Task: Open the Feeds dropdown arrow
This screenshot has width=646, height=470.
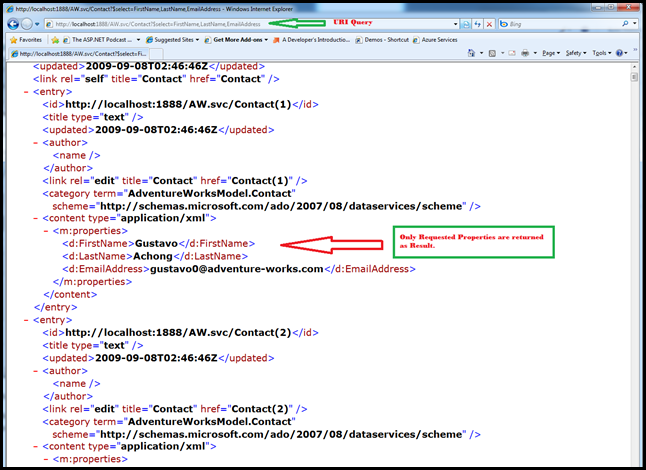Action: (502, 53)
